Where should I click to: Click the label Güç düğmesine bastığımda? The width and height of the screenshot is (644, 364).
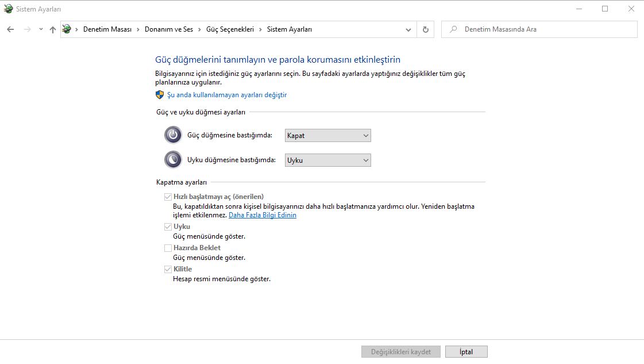(x=230, y=135)
